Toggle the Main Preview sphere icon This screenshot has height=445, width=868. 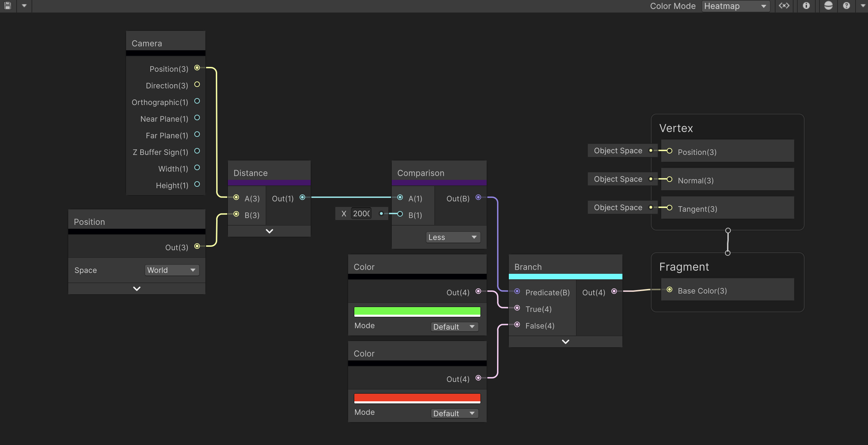pyautogui.click(x=828, y=6)
